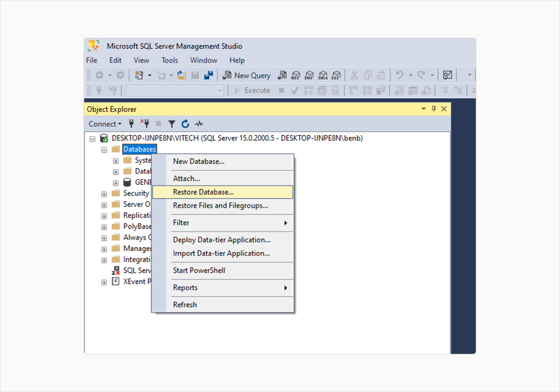The width and height of the screenshot is (560, 392).
Task: Collapse the Databases tree node
Action: (x=104, y=150)
